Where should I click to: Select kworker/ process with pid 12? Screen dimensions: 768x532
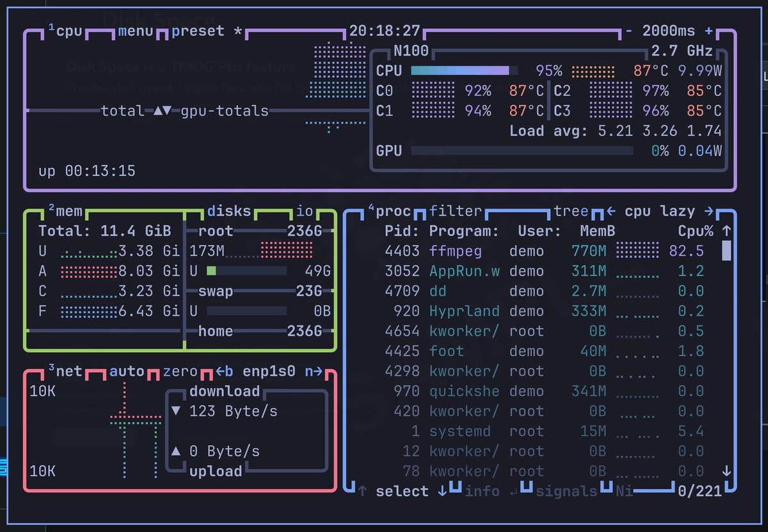(x=544, y=451)
